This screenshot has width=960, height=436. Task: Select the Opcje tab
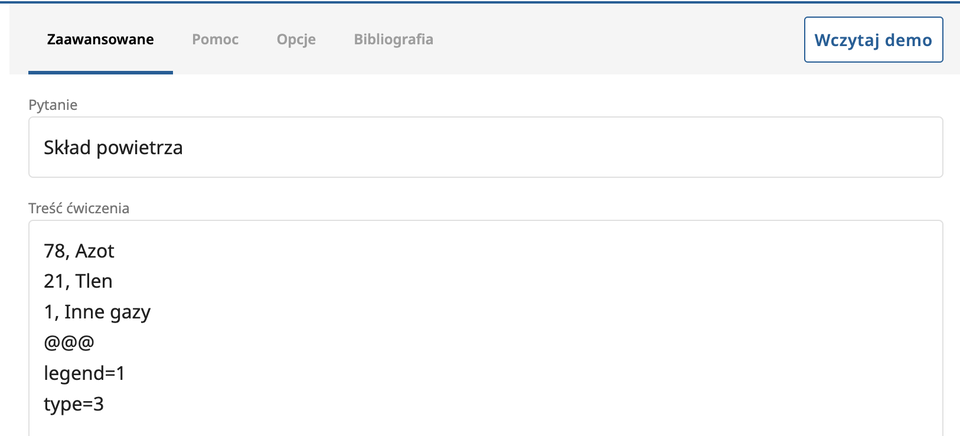[x=296, y=40]
